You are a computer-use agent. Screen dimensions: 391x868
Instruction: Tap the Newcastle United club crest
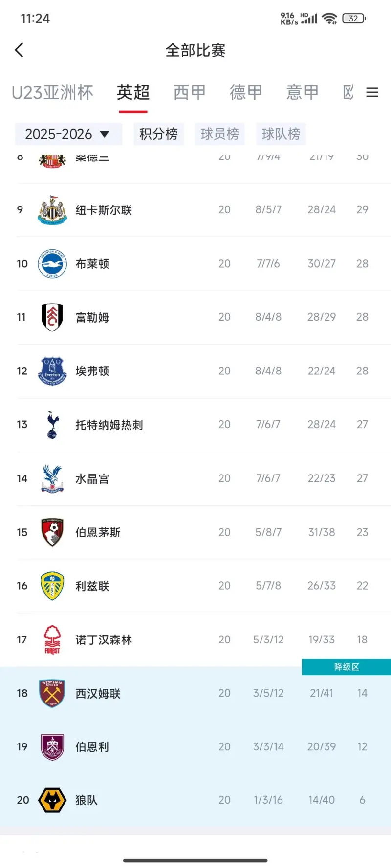(x=52, y=210)
